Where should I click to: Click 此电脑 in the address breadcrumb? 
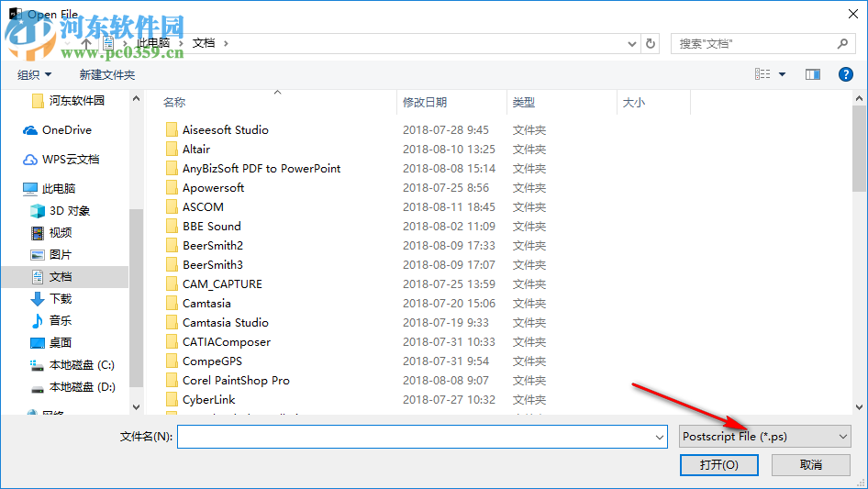click(x=153, y=43)
